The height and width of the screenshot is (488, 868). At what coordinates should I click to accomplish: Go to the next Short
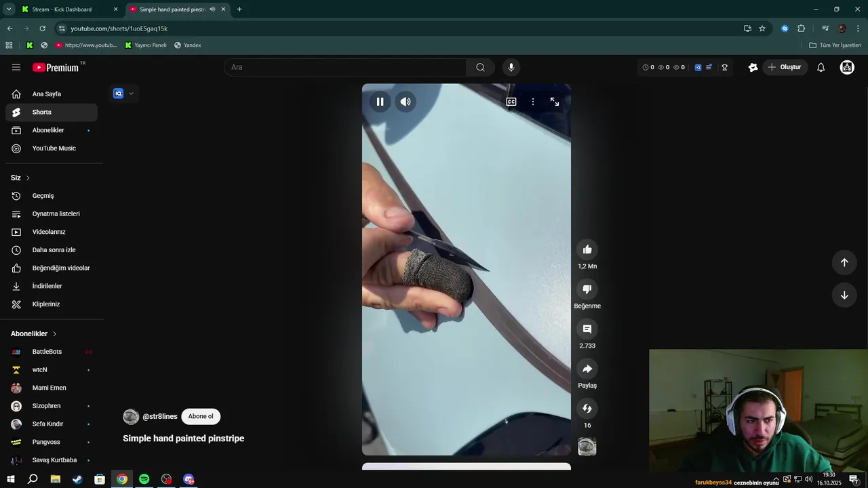pyautogui.click(x=844, y=295)
